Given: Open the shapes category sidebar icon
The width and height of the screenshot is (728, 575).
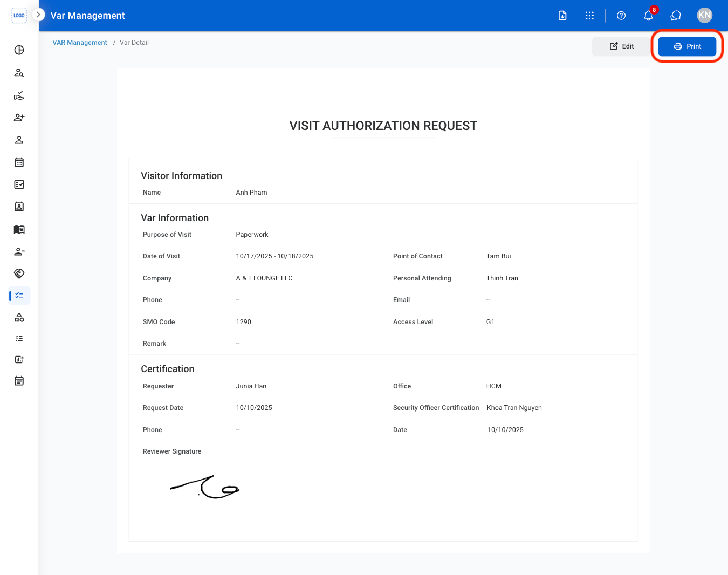Looking at the screenshot, I should pyautogui.click(x=19, y=318).
